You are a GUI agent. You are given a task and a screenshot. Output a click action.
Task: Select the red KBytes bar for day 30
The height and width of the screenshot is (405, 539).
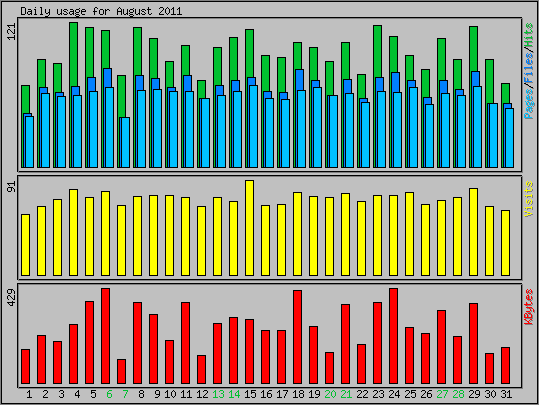pyautogui.click(x=490, y=368)
